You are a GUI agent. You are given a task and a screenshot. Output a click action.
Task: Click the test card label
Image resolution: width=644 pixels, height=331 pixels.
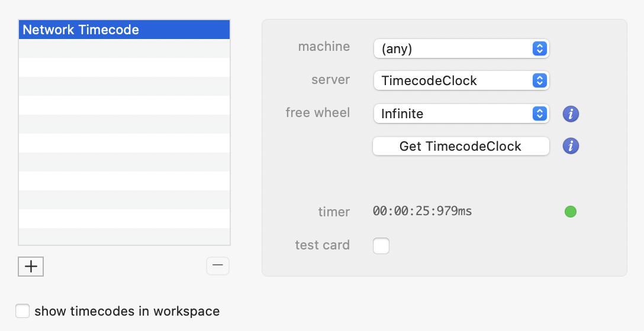pos(322,245)
